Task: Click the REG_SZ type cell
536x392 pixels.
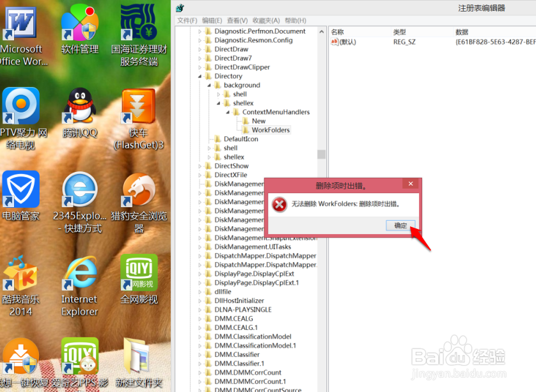Action: tap(404, 42)
